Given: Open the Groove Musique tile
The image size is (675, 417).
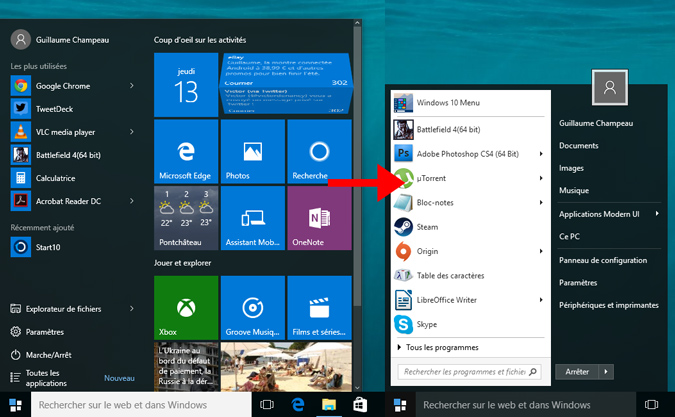Looking at the screenshot, I should (252, 308).
